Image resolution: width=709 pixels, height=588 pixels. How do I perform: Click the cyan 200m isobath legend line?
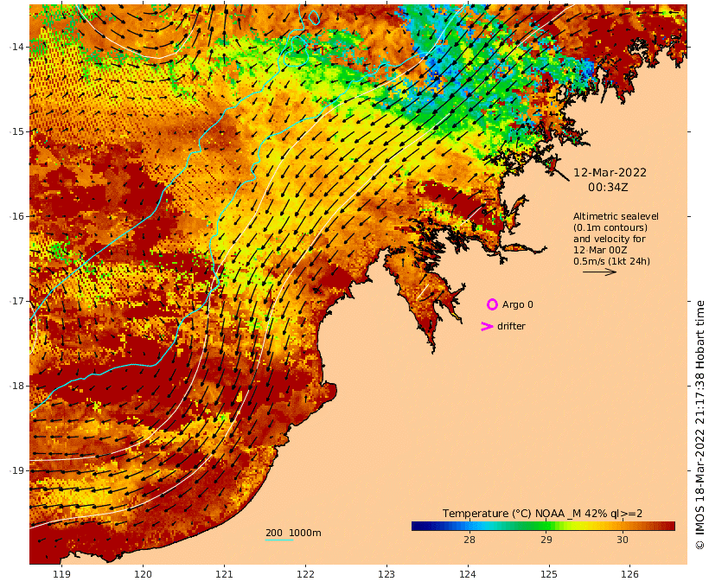point(279,540)
